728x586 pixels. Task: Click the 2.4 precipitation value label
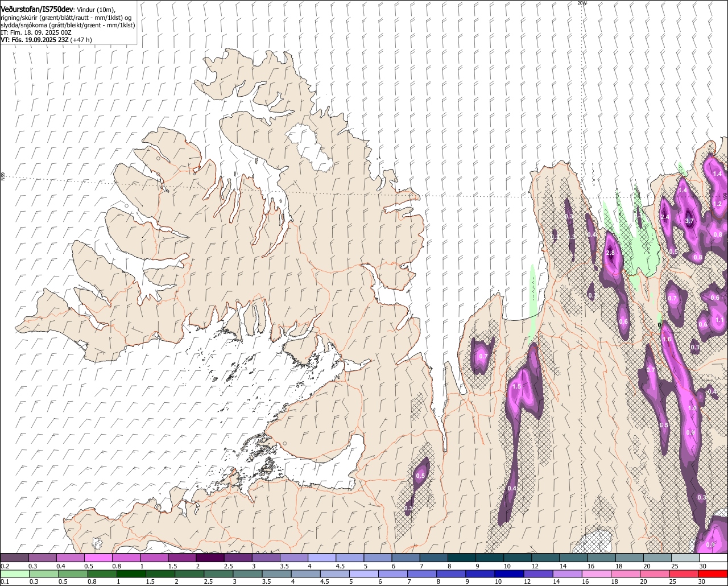click(665, 217)
